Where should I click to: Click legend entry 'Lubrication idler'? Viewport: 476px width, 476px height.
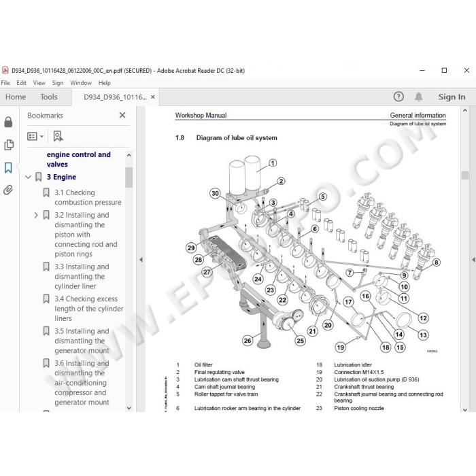[x=353, y=365]
